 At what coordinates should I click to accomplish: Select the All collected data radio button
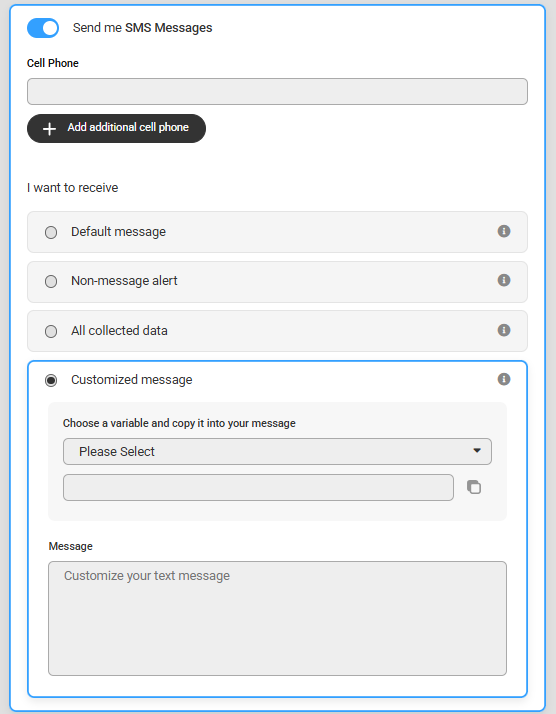pos(51,331)
